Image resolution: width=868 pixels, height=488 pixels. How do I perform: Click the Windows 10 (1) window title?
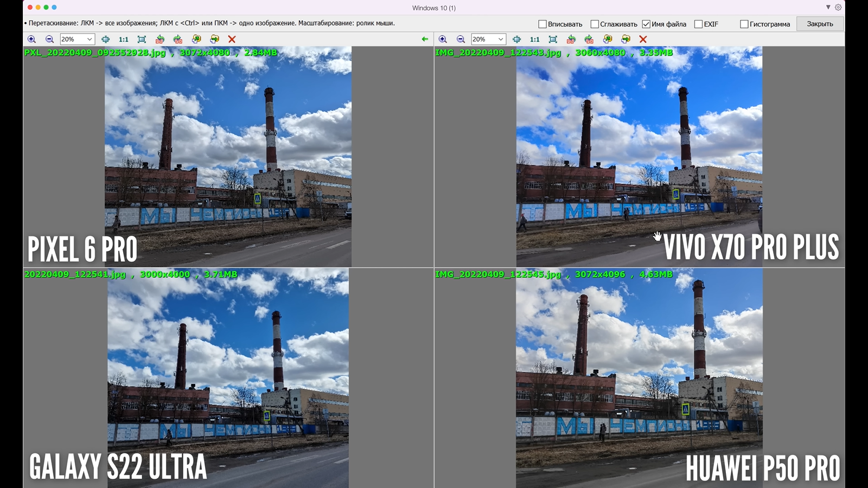pyautogui.click(x=434, y=8)
